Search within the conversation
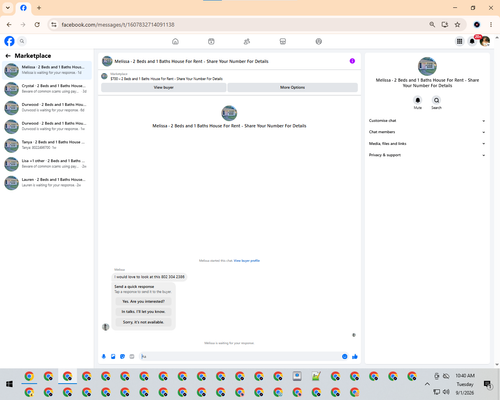The image size is (500, 400). pyautogui.click(x=436, y=100)
